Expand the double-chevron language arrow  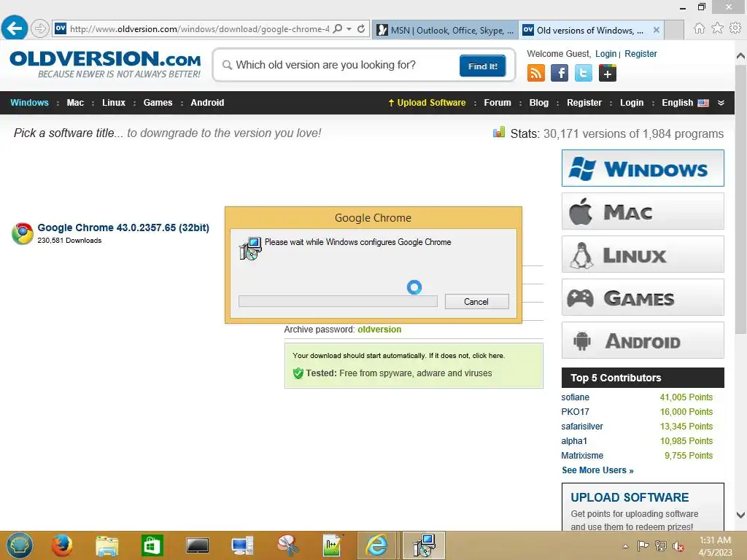pos(721,103)
